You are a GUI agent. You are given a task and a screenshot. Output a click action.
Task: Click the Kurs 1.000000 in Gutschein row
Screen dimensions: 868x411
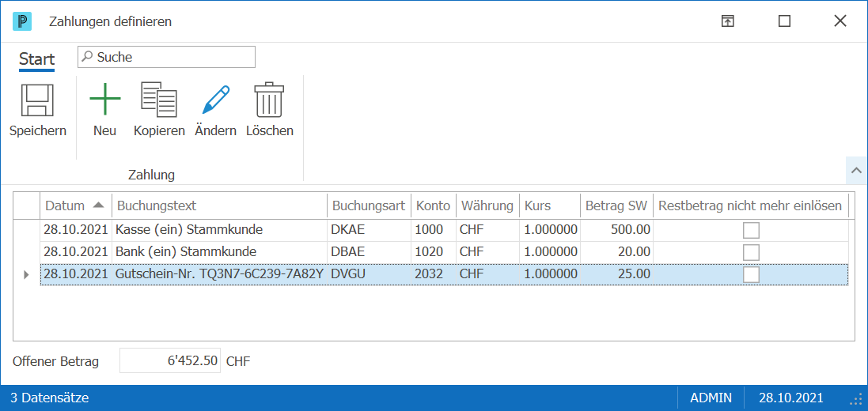(550, 274)
